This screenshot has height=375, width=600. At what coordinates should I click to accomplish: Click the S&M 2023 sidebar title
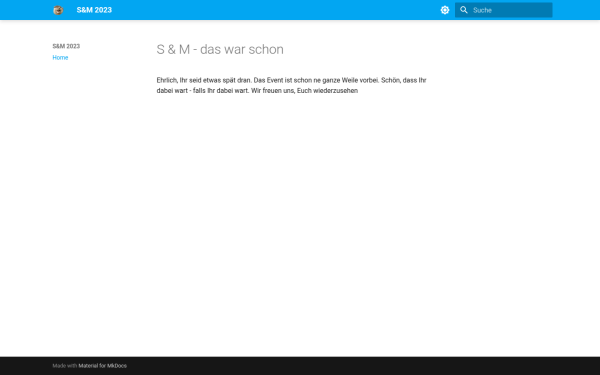pyautogui.click(x=66, y=46)
